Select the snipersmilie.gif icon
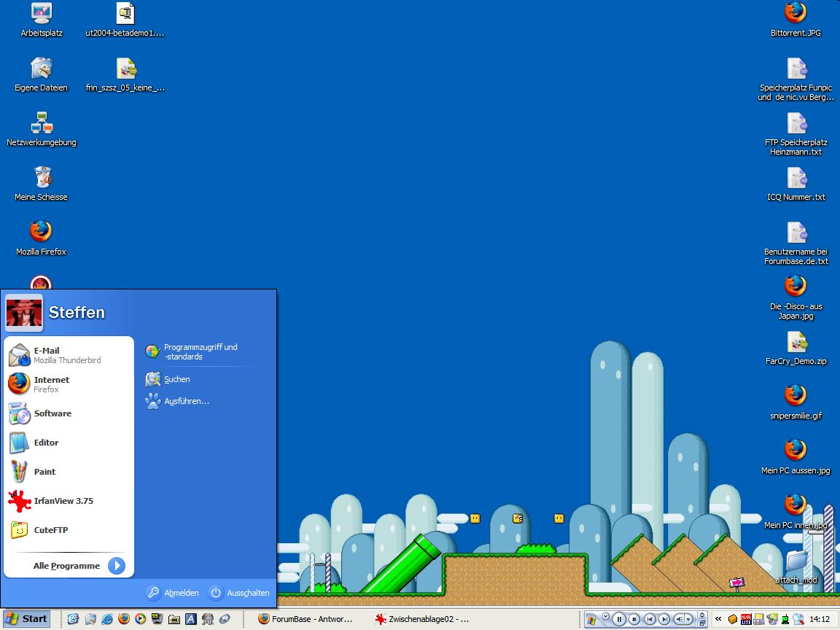Screen dimensions: 840x630 pyautogui.click(x=796, y=402)
